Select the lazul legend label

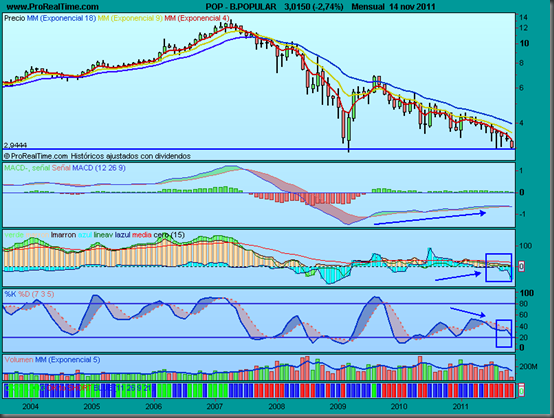pos(123,235)
